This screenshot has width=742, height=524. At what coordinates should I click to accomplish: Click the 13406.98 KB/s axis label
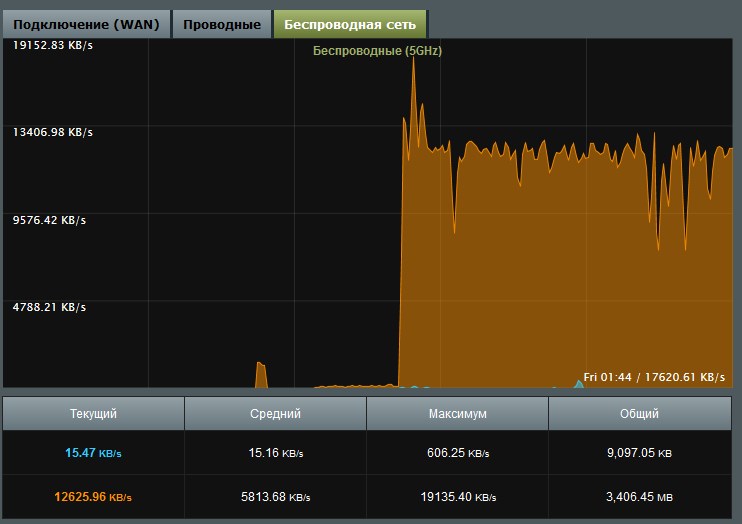51,132
